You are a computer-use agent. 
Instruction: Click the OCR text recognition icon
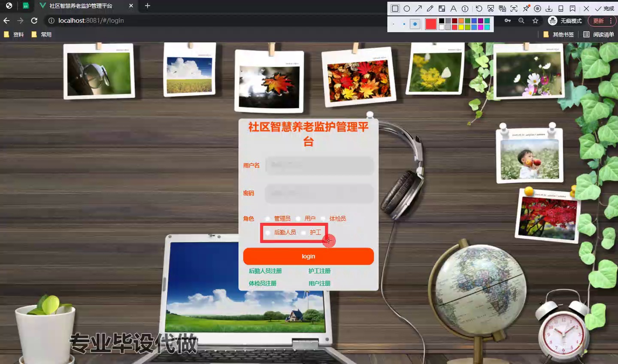(514, 9)
